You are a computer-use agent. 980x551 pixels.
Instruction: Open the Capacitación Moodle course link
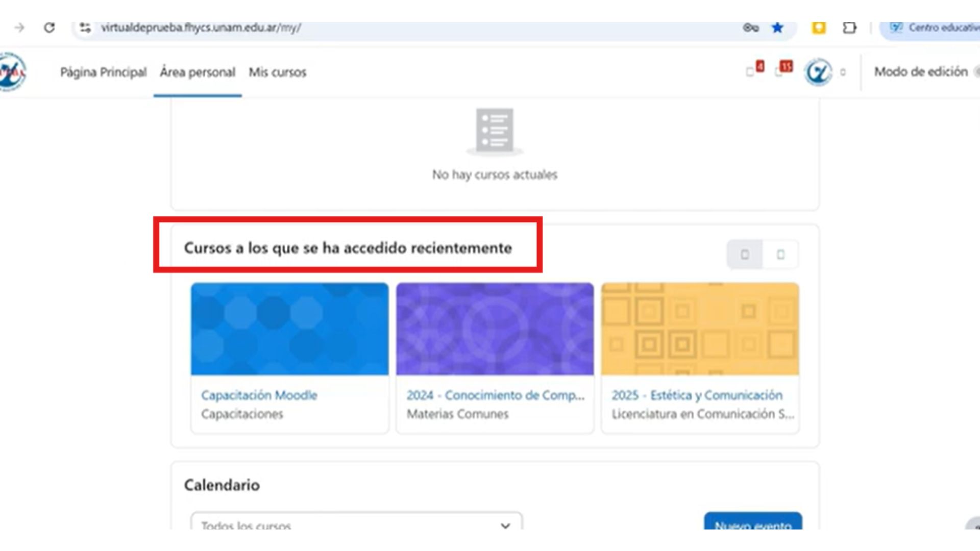259,395
